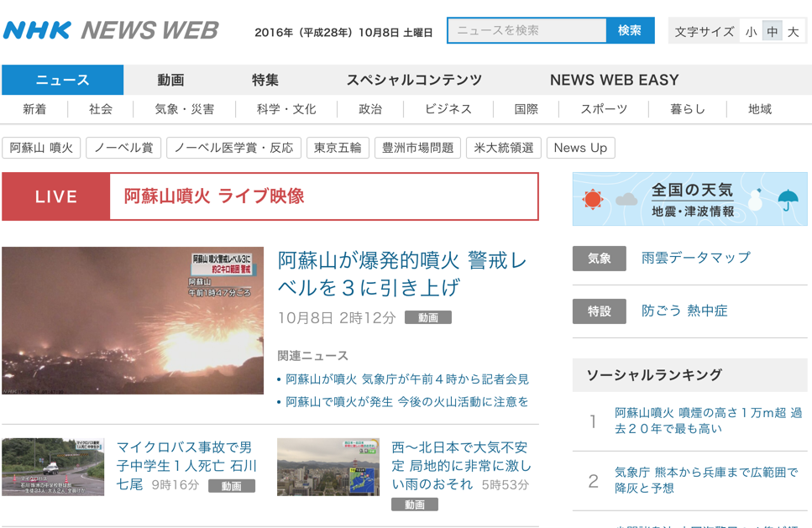Open the ノーベル賞 topic tag
This screenshot has height=528, width=812.
point(124,148)
